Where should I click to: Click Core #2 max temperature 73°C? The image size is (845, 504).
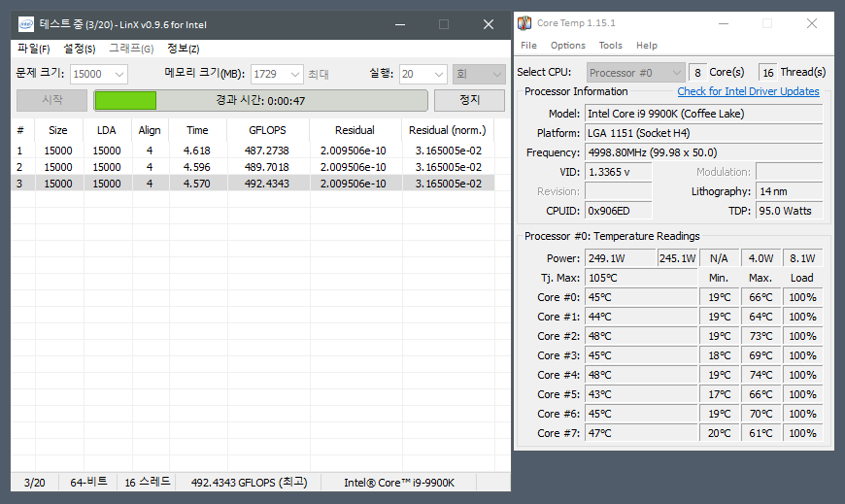pos(760,336)
